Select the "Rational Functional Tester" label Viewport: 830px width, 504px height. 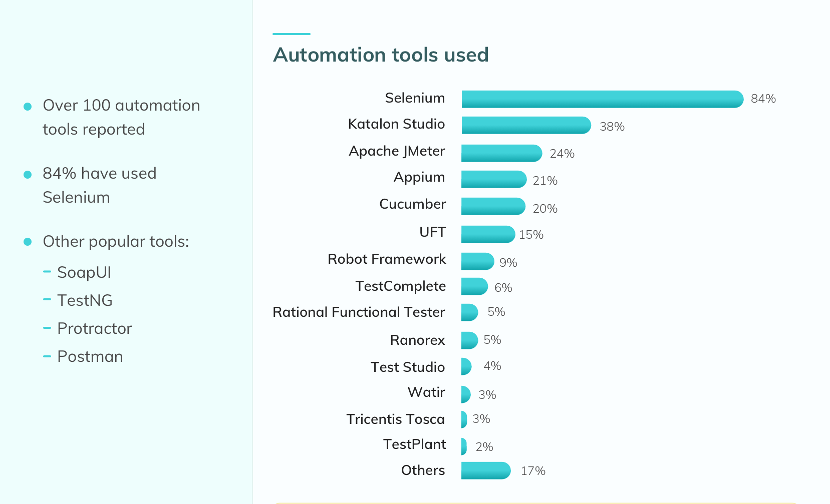coord(359,312)
